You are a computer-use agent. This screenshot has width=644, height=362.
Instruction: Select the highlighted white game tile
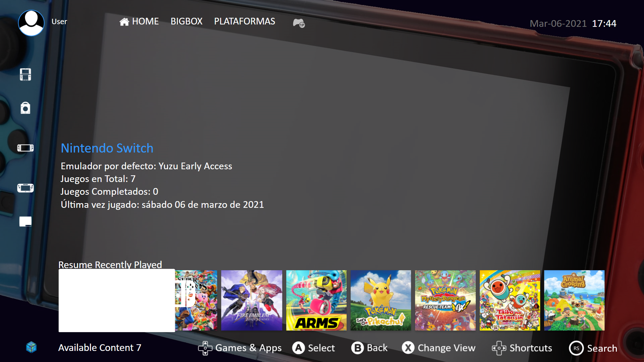pyautogui.click(x=117, y=300)
